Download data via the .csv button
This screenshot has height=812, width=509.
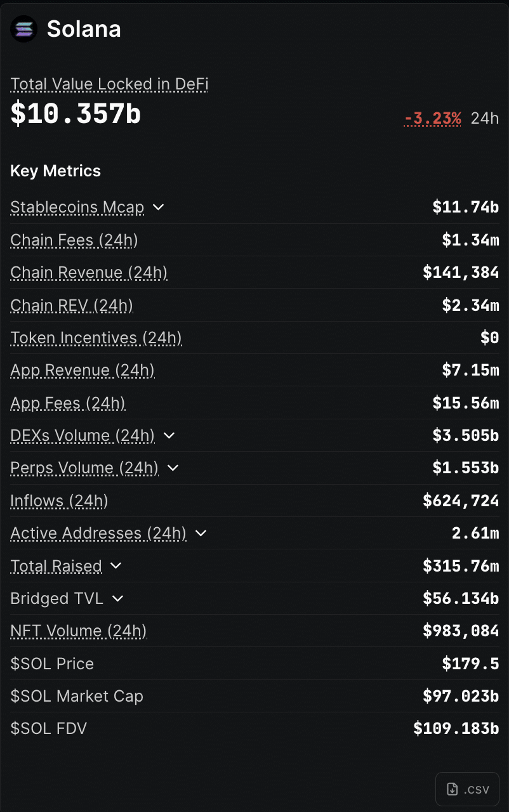(468, 789)
